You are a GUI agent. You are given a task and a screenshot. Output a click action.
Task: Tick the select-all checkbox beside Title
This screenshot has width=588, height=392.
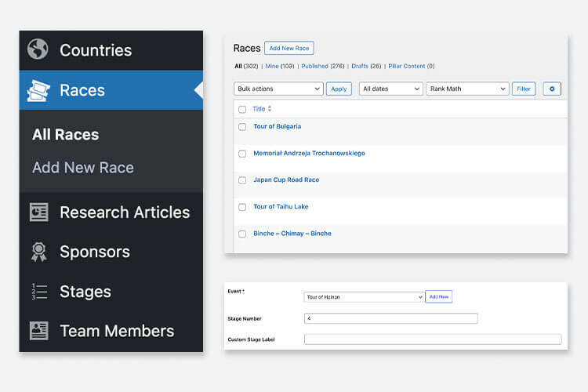pyautogui.click(x=242, y=110)
